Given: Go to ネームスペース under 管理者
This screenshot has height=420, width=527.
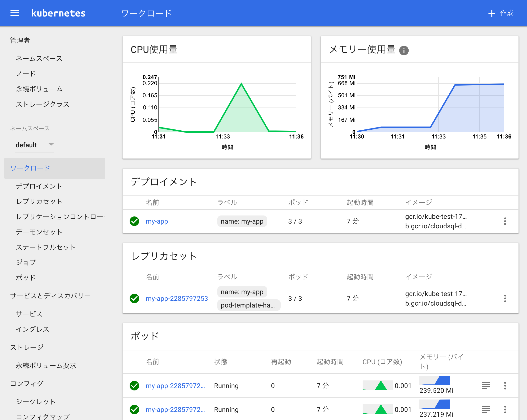Looking at the screenshot, I should pos(39,58).
